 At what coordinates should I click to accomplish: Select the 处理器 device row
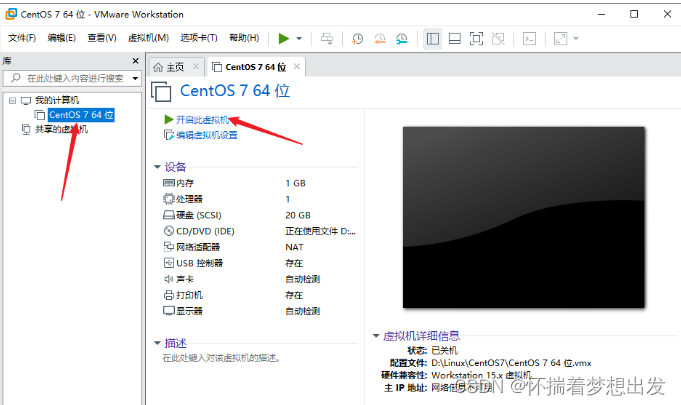260,199
